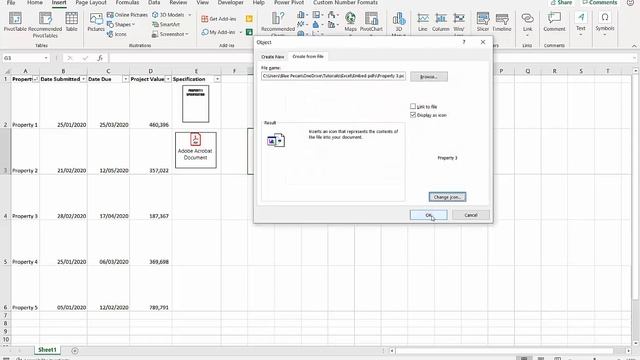The width and height of the screenshot is (640, 360).
Task: Click the File name input field
Action: 333,76
